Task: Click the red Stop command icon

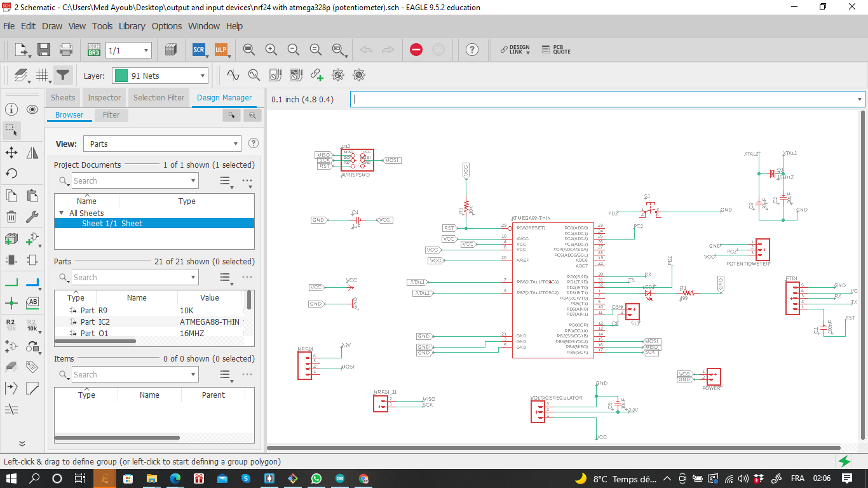Action: 416,50
